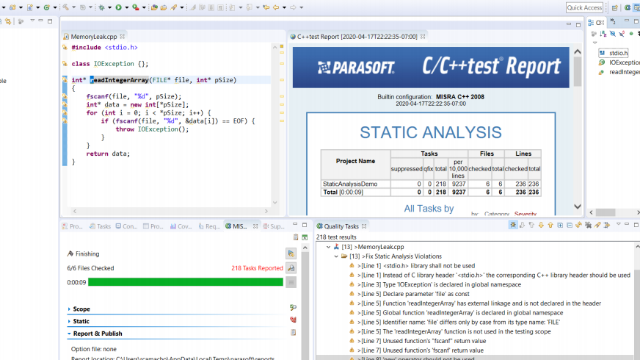This screenshot has width=640, height=360.
Task: Toggle Link with Editor in left panel
Action: [8, 21]
